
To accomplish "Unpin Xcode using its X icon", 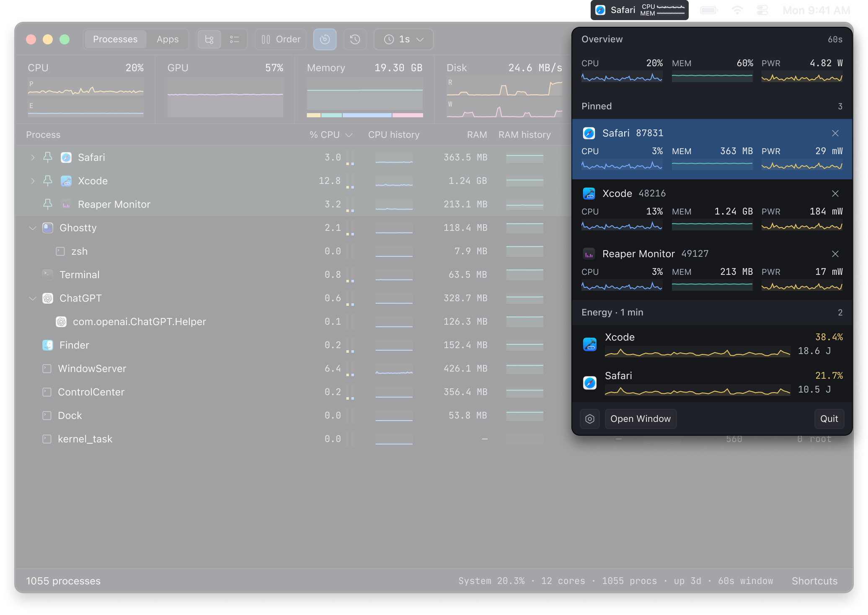I will 835,194.
